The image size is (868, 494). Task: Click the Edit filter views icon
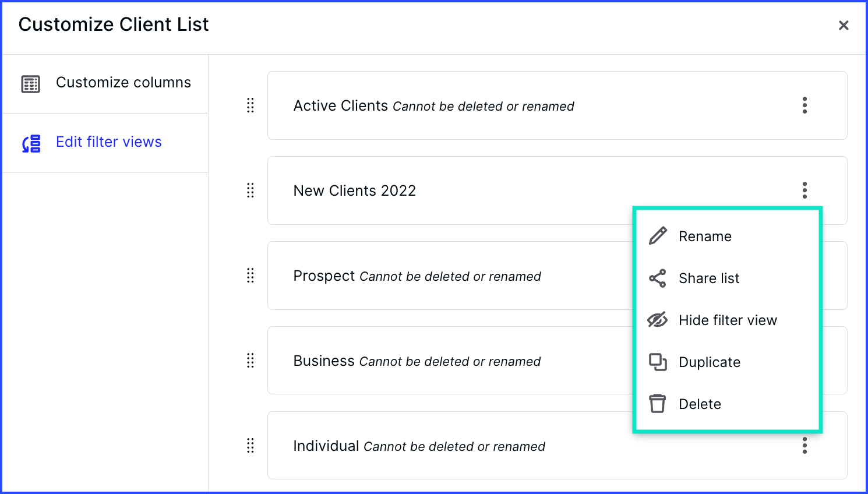[31, 143]
